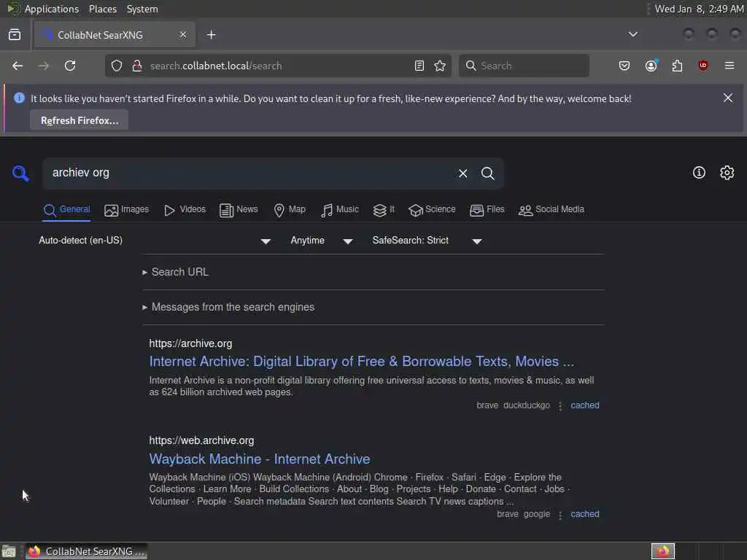Open the Firefox hamburger menu

point(729,66)
